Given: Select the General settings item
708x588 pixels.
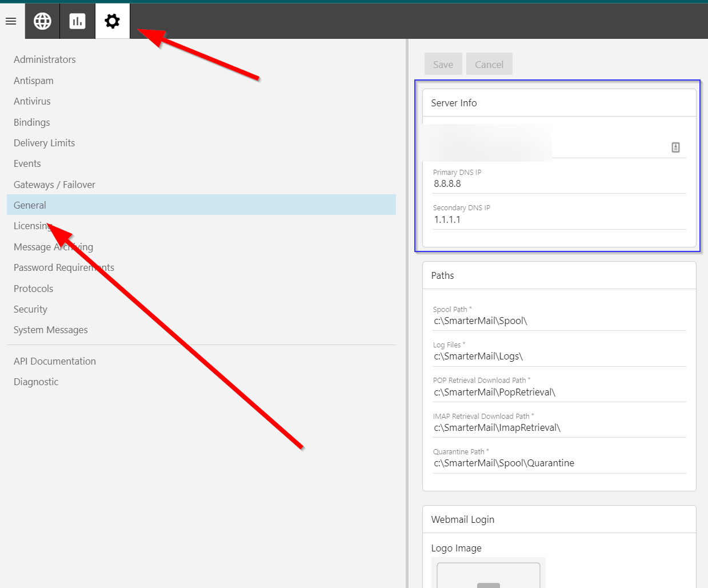Looking at the screenshot, I should coord(30,205).
